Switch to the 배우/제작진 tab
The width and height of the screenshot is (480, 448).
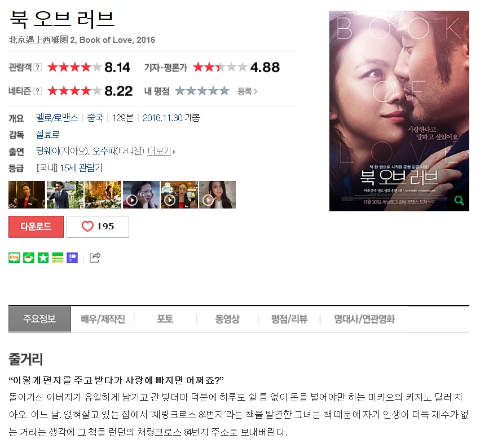[103, 319]
